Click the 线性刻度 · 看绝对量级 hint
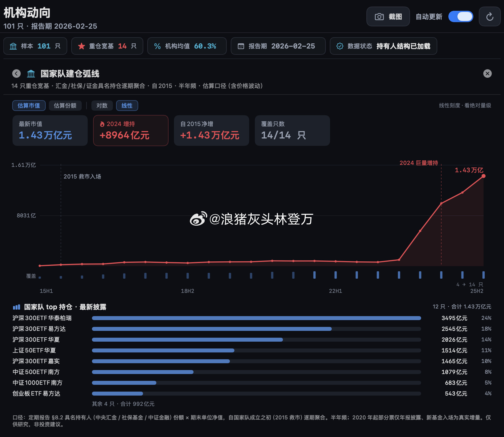 [x=465, y=106]
